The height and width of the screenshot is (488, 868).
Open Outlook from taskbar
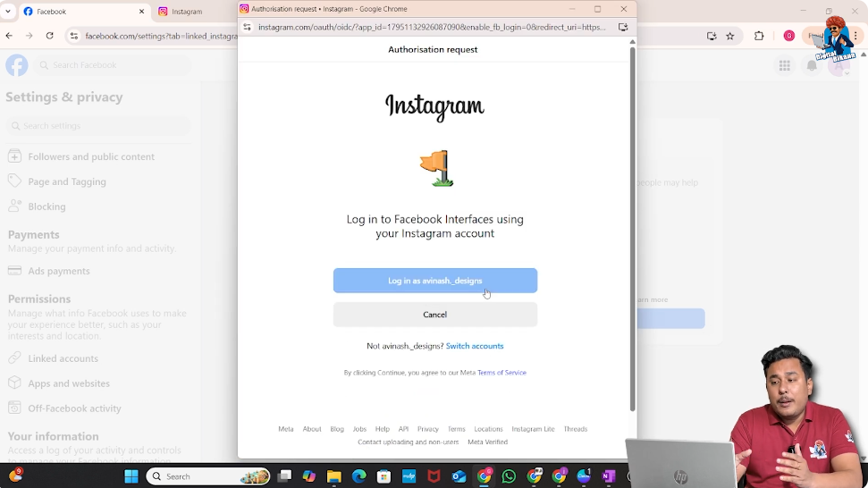click(459, 476)
